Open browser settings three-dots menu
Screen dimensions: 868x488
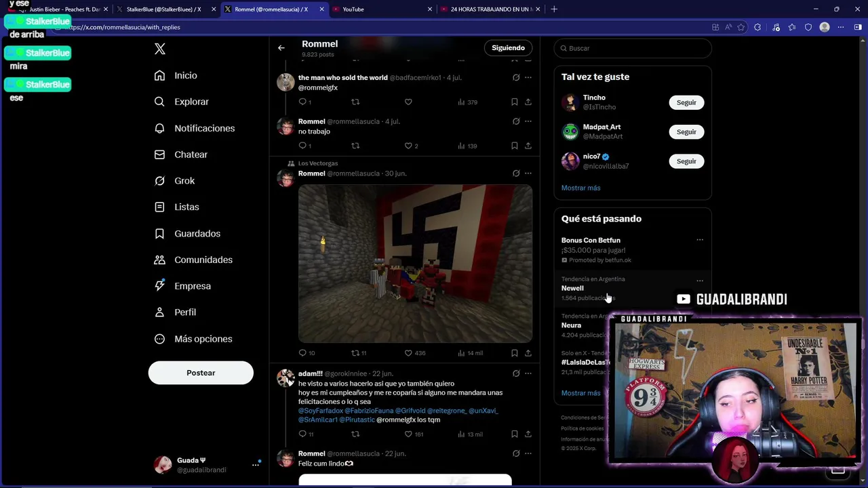tap(841, 27)
